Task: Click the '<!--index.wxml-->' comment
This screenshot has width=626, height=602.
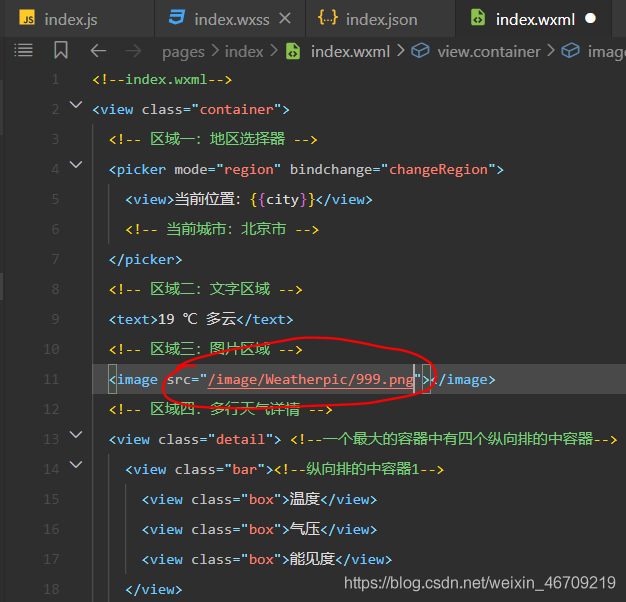Action: click(162, 79)
